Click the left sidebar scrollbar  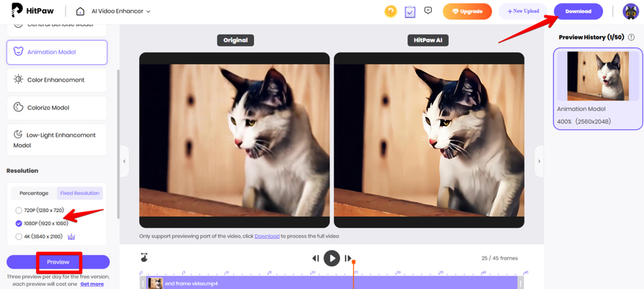[119, 143]
